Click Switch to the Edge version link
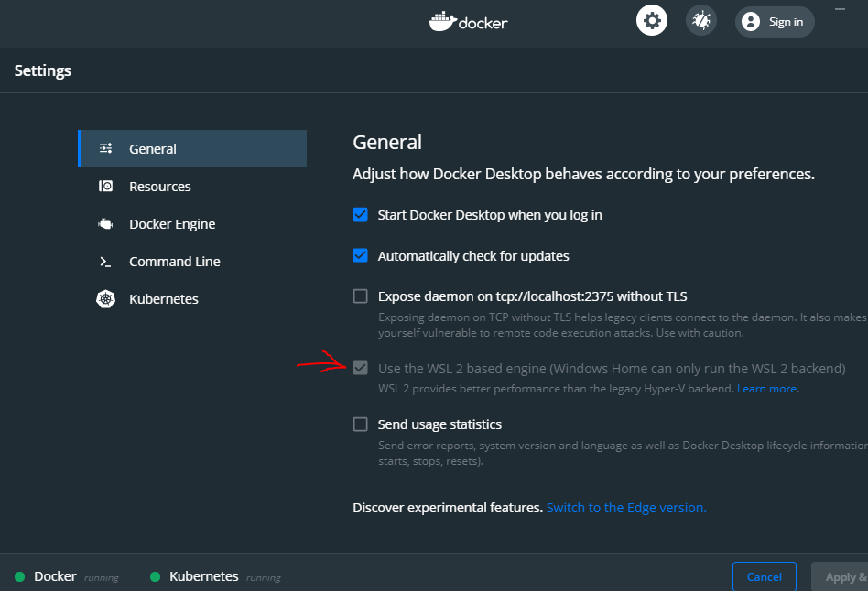This screenshot has width=868, height=591. click(626, 508)
